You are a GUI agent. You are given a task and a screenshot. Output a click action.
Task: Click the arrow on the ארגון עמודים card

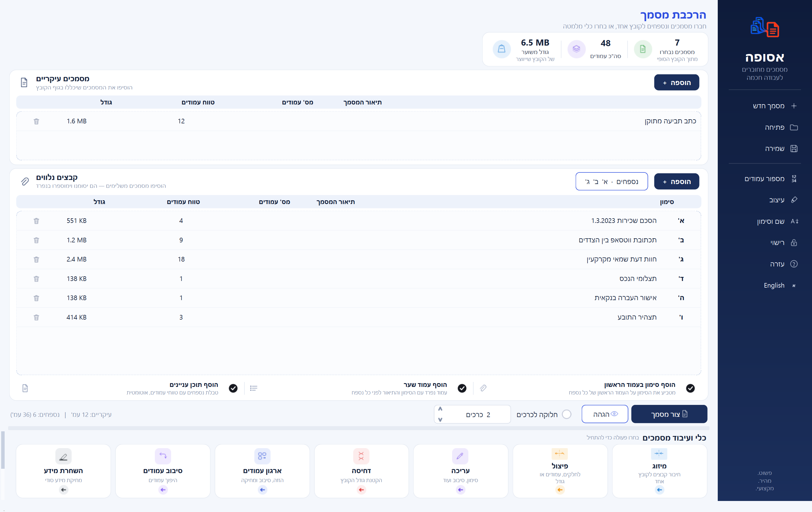tap(262, 490)
